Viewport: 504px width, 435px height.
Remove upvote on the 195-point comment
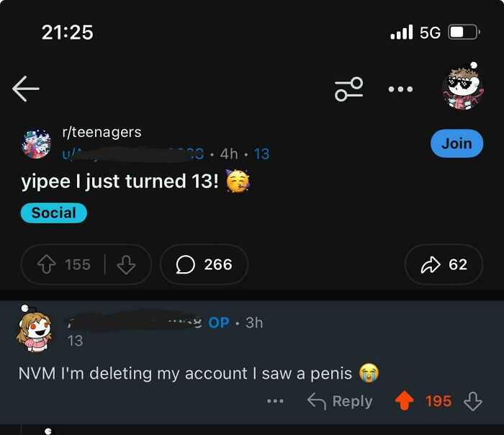[x=405, y=401]
